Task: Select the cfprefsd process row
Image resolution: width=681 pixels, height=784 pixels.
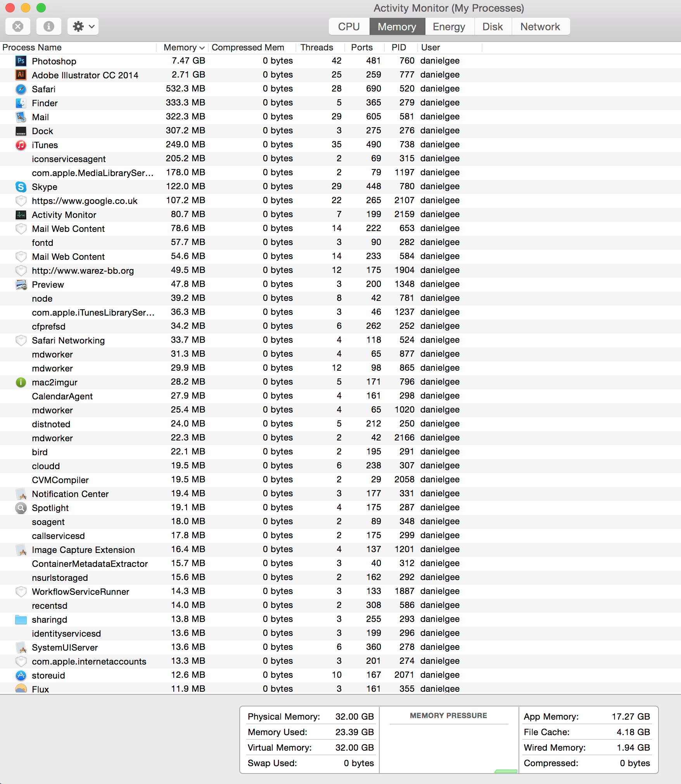Action: (x=340, y=326)
